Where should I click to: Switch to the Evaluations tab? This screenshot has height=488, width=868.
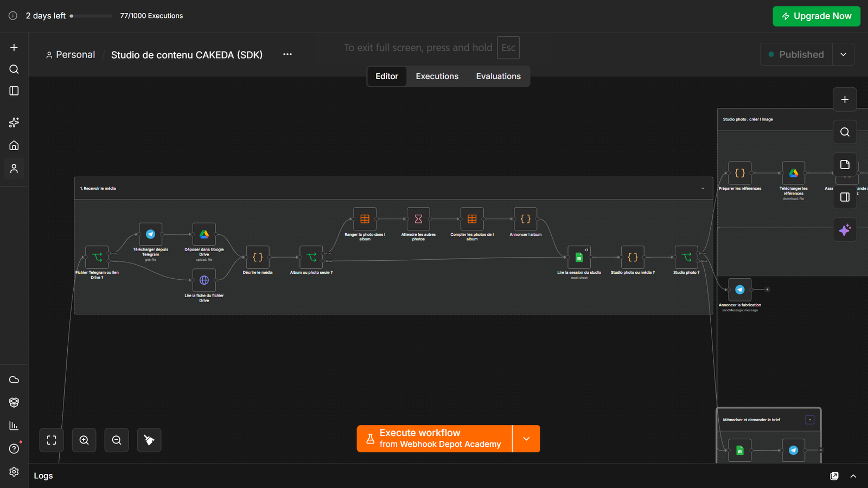(x=499, y=76)
